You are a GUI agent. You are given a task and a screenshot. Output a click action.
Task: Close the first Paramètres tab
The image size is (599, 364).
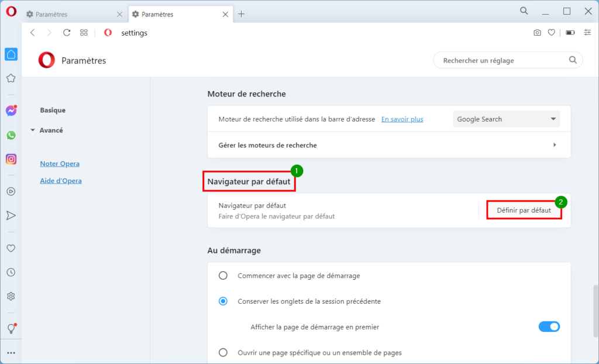click(x=119, y=14)
